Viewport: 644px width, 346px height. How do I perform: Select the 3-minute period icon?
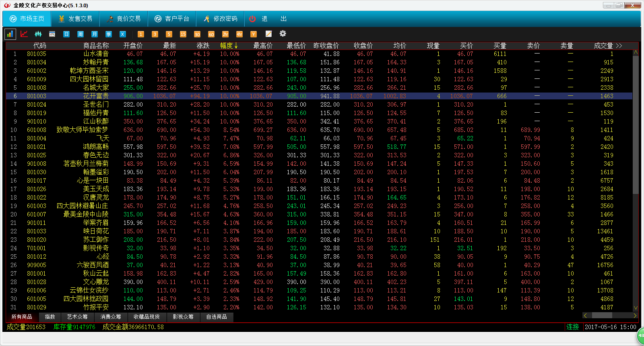click(155, 34)
